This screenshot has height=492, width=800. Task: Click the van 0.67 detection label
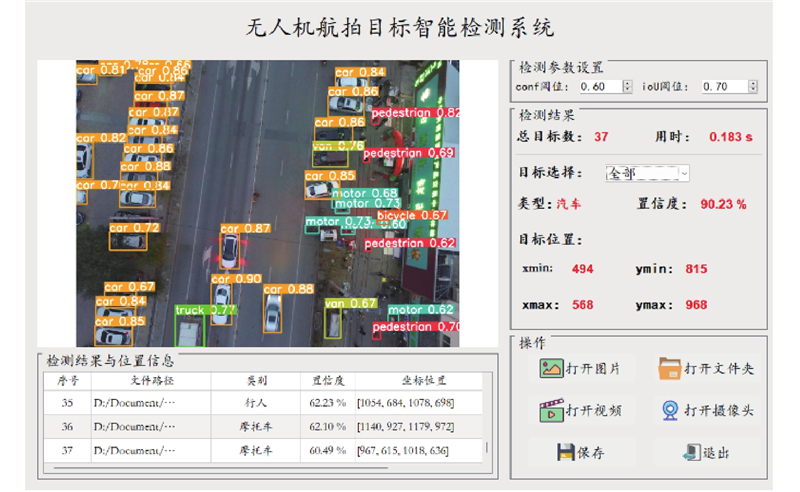(351, 303)
